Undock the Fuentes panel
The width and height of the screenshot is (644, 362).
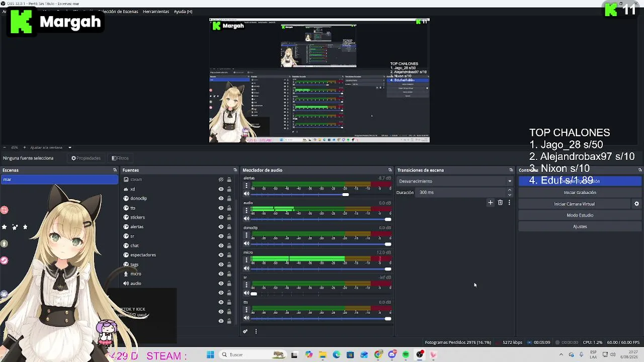[235, 170]
